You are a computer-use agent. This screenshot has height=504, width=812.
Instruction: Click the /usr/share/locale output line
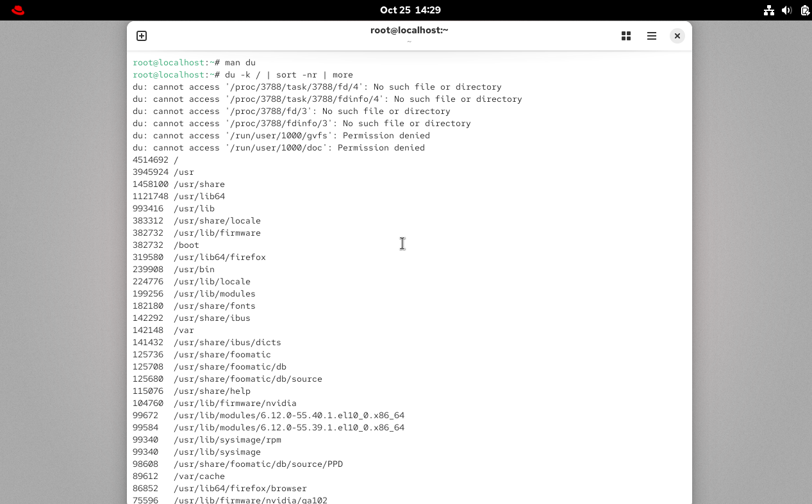pyautogui.click(x=217, y=221)
